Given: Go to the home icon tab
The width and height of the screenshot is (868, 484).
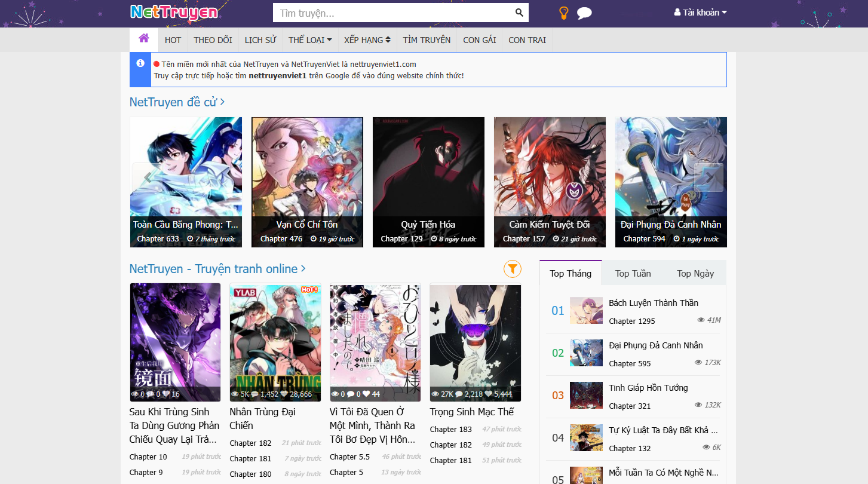Looking at the screenshot, I should tap(143, 39).
